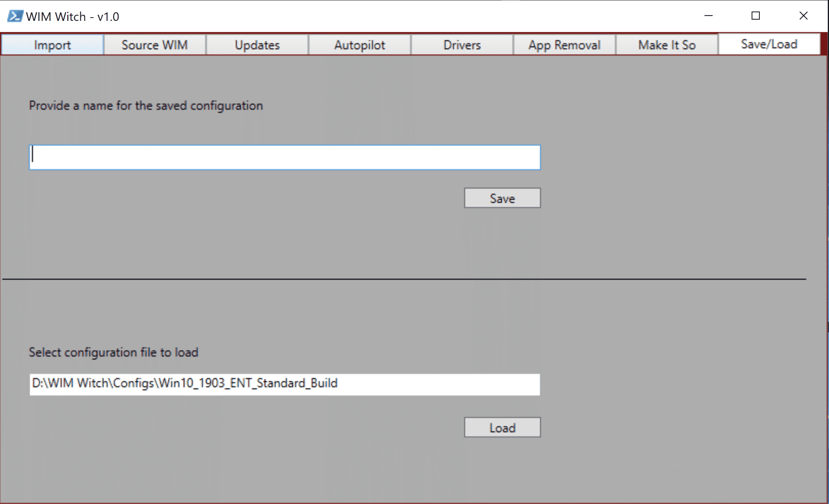Screen dimensions: 829x504
Task: Click the Load button
Action: [502, 427]
